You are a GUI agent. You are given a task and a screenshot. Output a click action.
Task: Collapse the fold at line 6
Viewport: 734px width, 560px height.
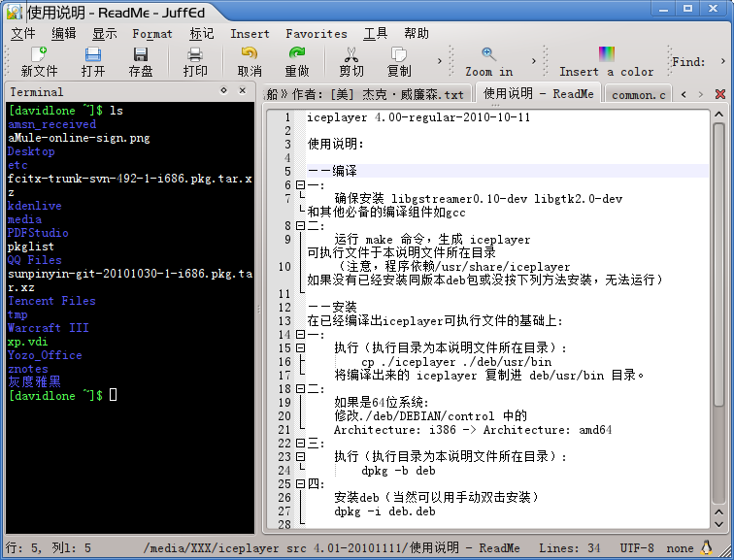tap(301, 185)
